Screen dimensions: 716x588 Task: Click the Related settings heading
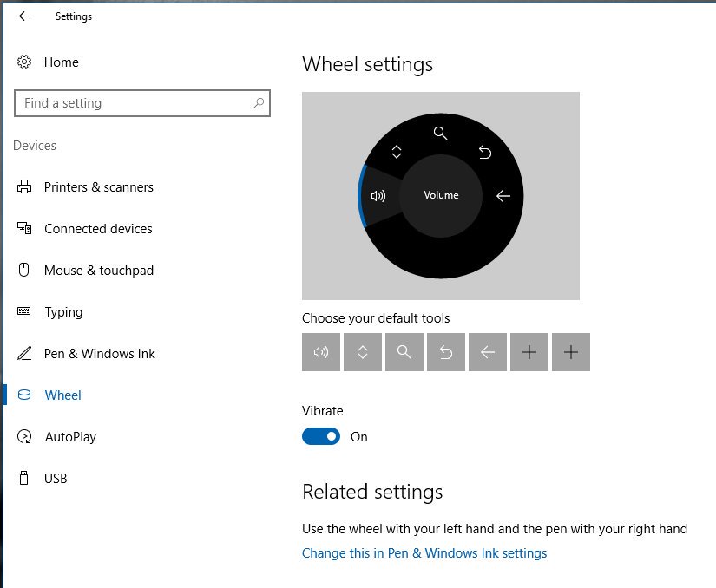click(372, 492)
